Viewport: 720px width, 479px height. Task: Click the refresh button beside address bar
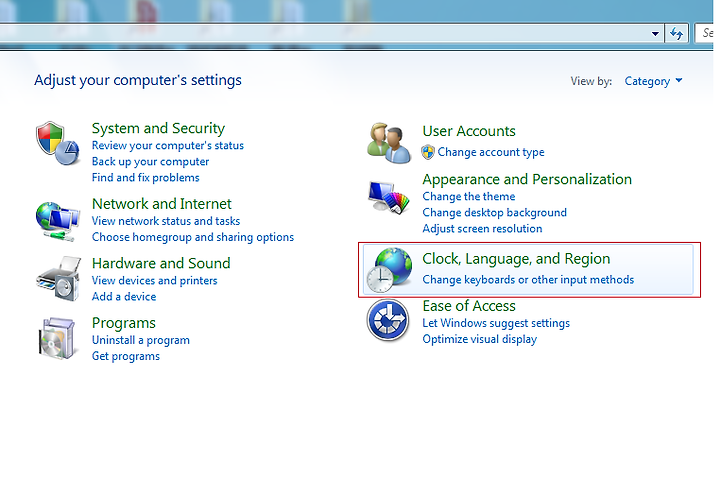tap(676, 33)
